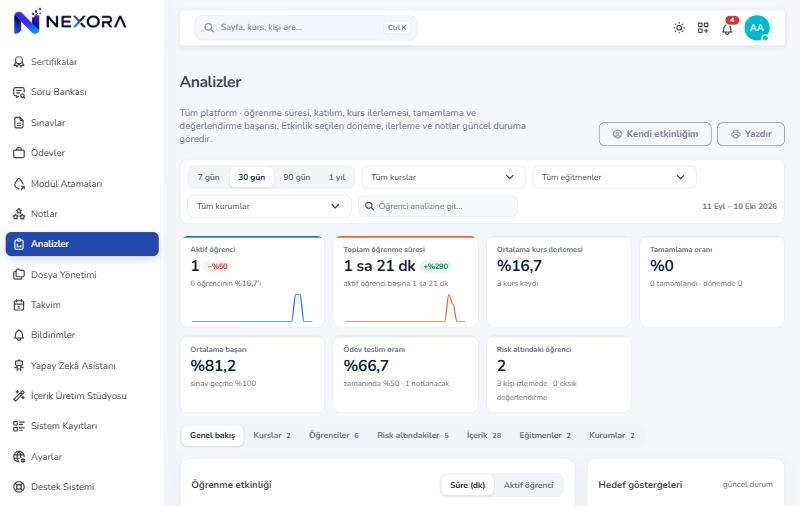Open the Genel bakış tab

213,435
